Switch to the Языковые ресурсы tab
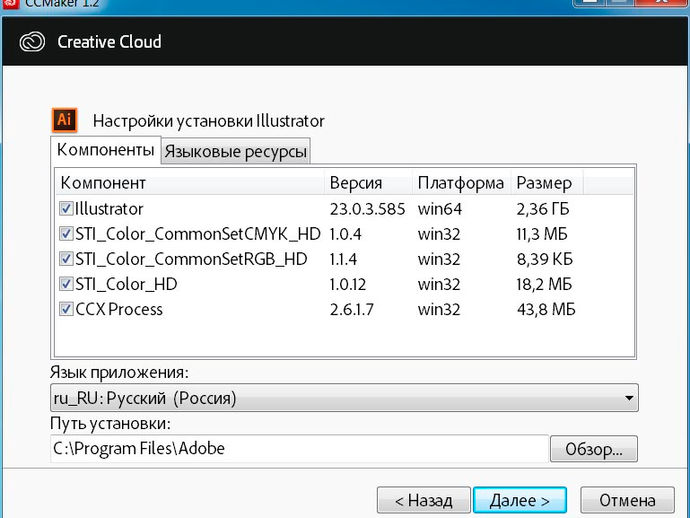Viewport: 690px width, 518px height. point(235,151)
